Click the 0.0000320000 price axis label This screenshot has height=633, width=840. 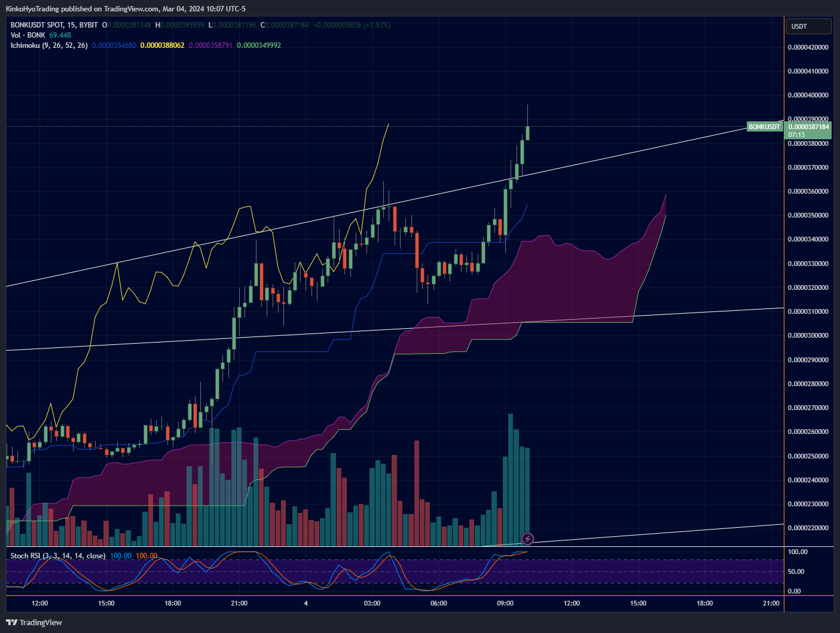[808, 288]
